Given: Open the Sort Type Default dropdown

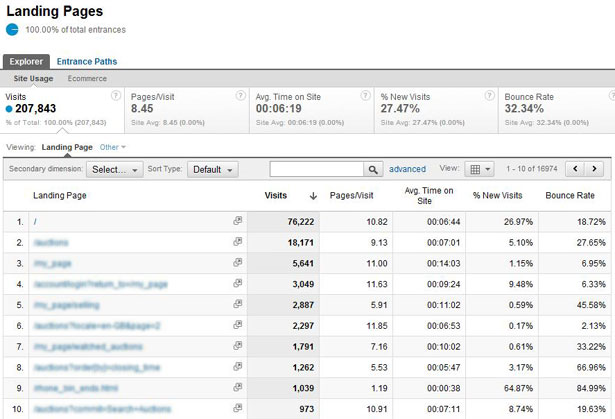Looking at the screenshot, I should (213, 169).
